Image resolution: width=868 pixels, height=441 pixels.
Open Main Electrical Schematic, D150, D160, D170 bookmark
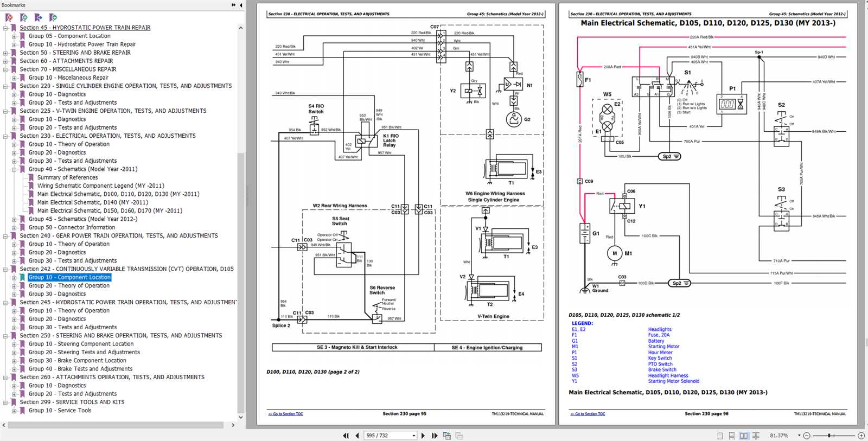pos(110,210)
